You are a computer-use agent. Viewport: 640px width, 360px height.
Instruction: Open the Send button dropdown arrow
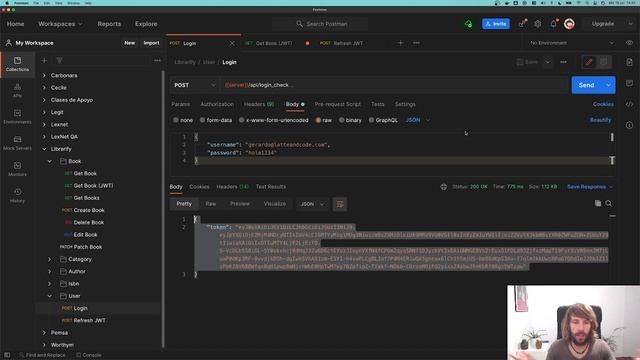609,85
